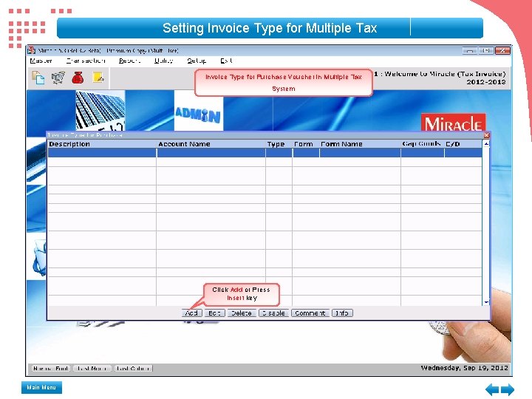Open the Transaction menu

[86, 61]
